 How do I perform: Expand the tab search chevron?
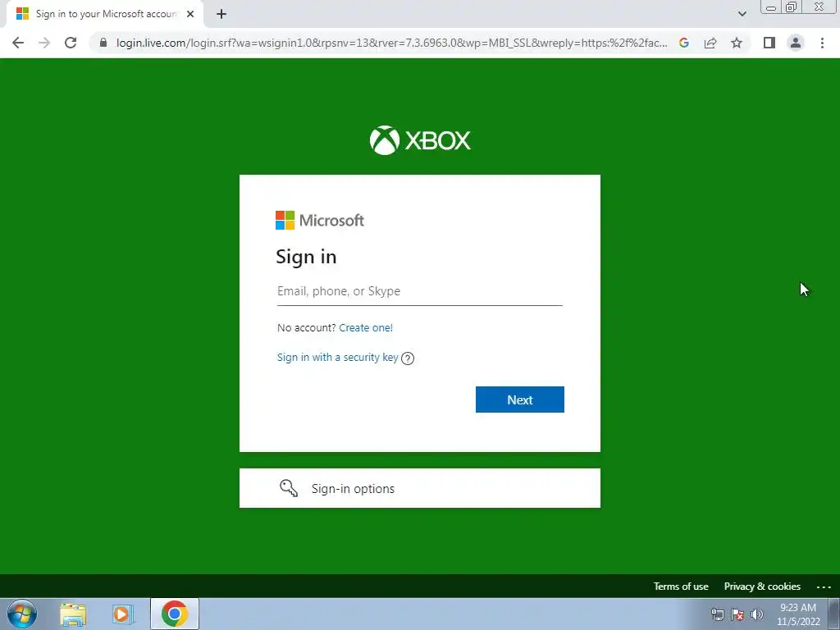click(742, 14)
